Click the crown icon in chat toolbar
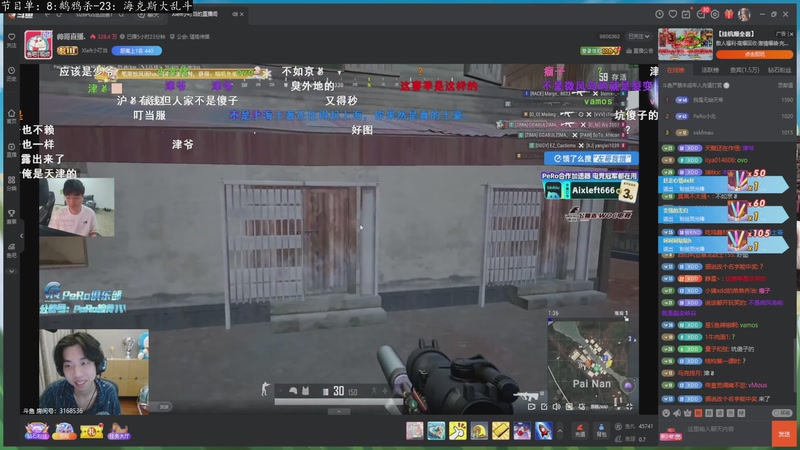This screenshot has width=800, height=450. (x=687, y=413)
